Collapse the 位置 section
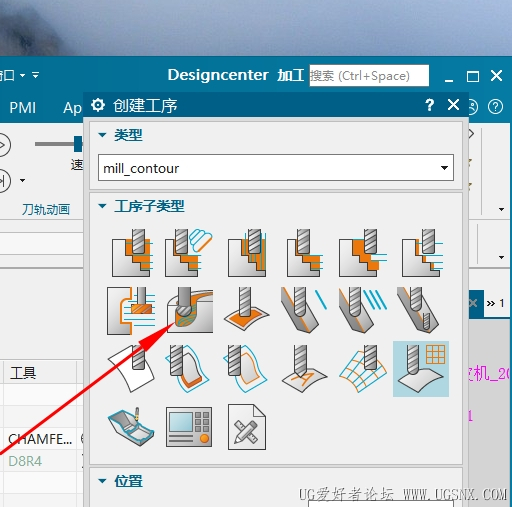 tap(102, 481)
